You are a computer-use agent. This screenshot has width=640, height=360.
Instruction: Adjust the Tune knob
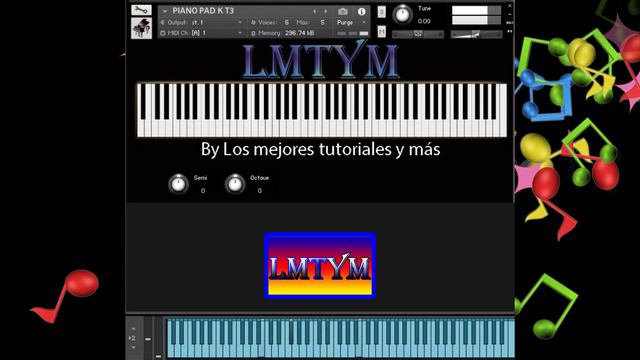pos(402,15)
